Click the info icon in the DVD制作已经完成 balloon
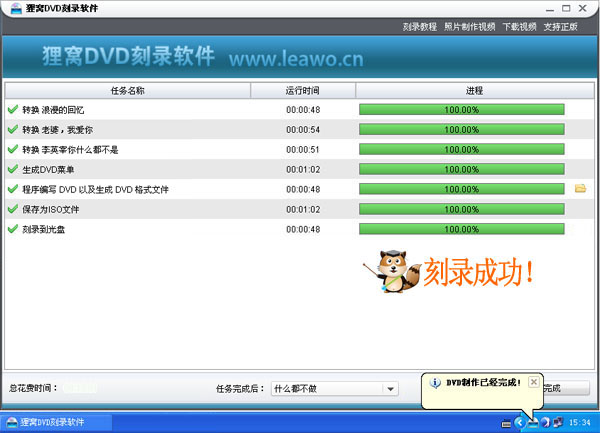 coord(435,383)
